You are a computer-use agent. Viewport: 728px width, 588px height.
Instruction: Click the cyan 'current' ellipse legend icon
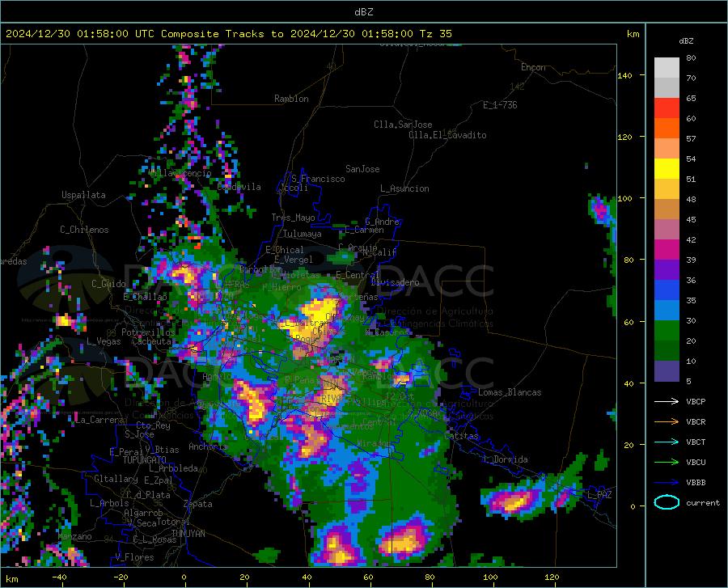point(667,502)
